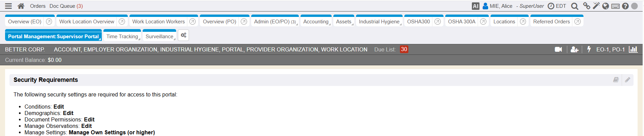
Task: Open the bar chart reports icon
Action: [633, 49]
